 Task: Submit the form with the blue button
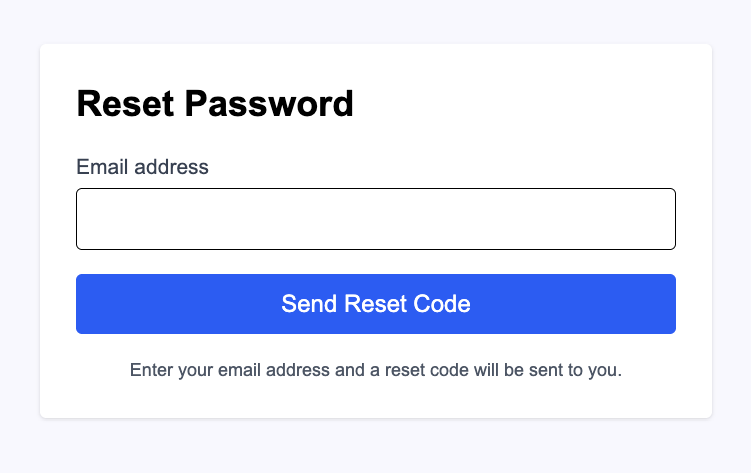tap(375, 304)
